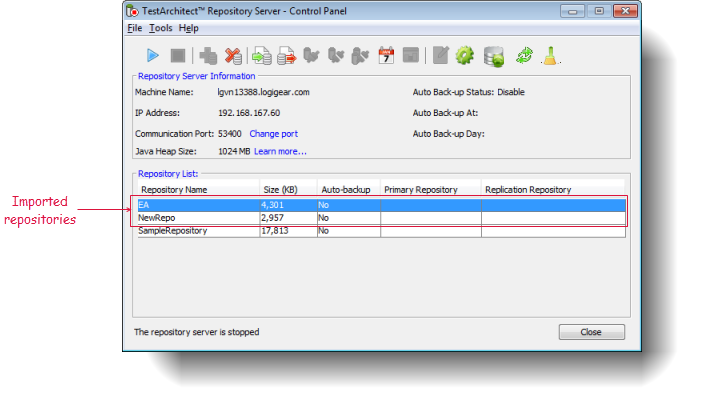Click the create repository plus icon
Image resolution: width=702 pixels, height=412 pixels.
pos(208,56)
